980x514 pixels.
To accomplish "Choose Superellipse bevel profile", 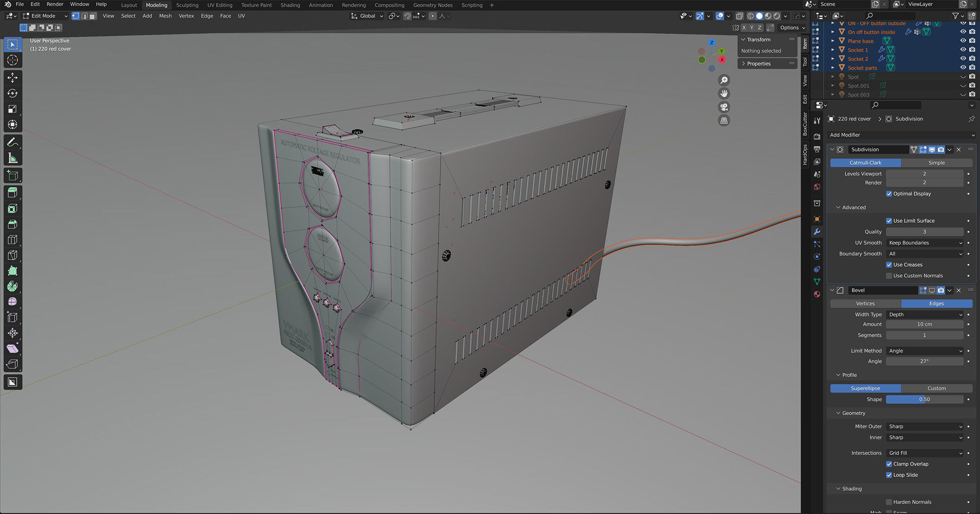I will [865, 389].
